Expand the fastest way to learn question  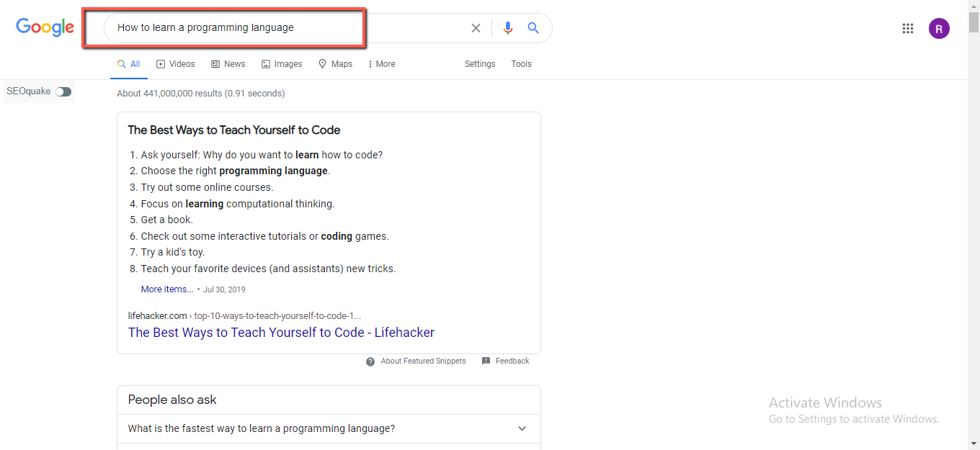tap(521, 428)
